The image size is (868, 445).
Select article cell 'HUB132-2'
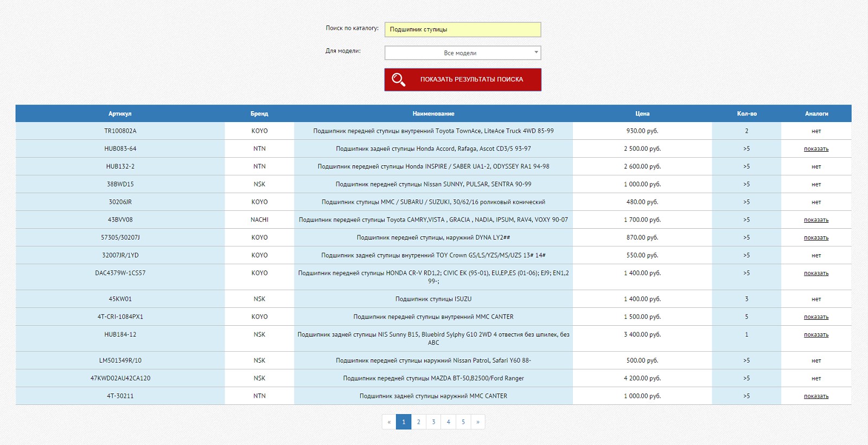tap(120, 166)
